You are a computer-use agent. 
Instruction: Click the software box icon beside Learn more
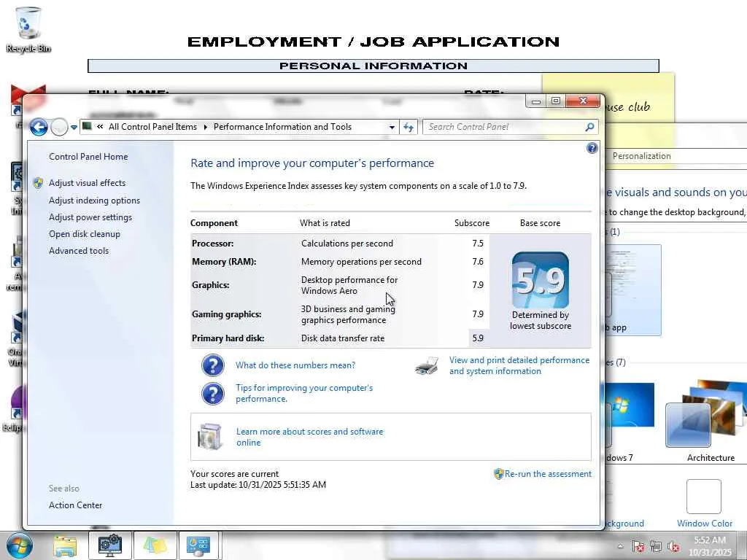pyautogui.click(x=210, y=437)
